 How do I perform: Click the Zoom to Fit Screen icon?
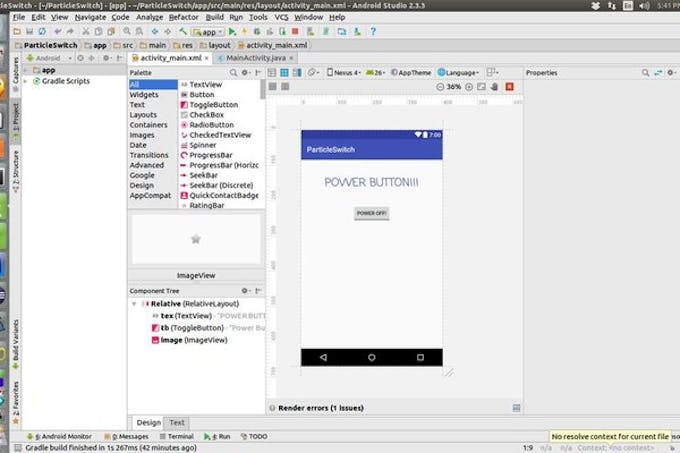[481, 87]
